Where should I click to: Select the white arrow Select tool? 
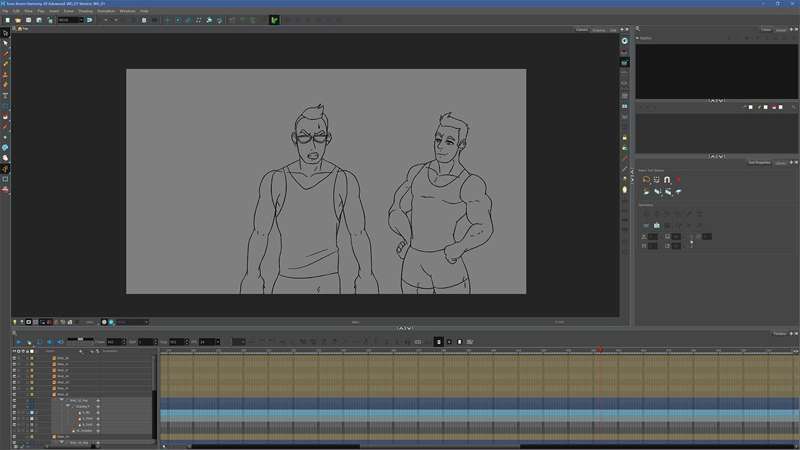6,43
